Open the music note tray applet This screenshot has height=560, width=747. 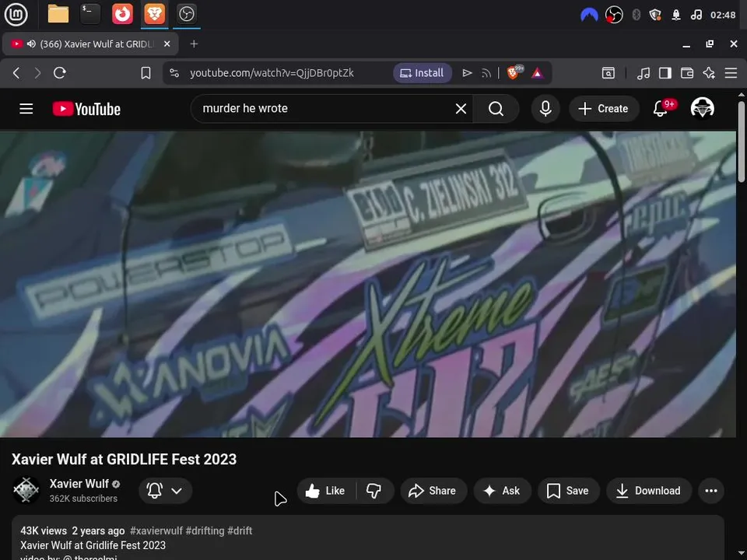[696, 15]
